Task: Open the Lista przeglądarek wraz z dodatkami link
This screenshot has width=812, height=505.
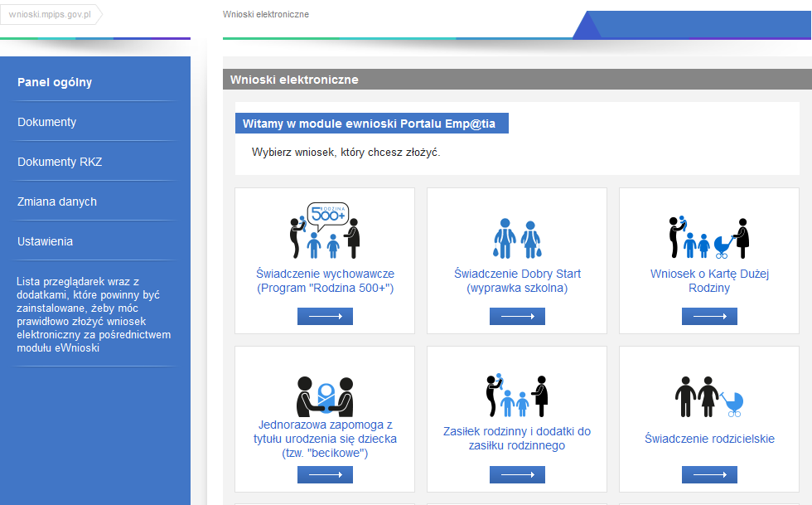Action: pos(94,315)
